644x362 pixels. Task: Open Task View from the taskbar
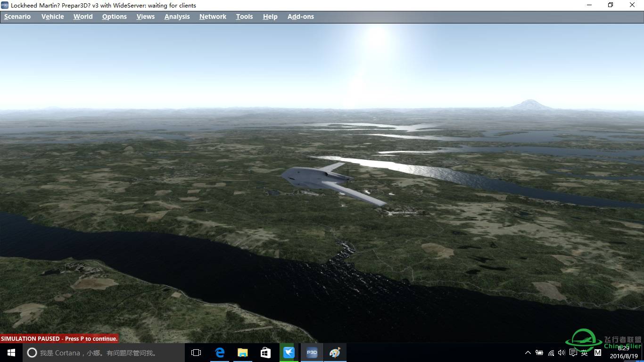tap(196, 353)
